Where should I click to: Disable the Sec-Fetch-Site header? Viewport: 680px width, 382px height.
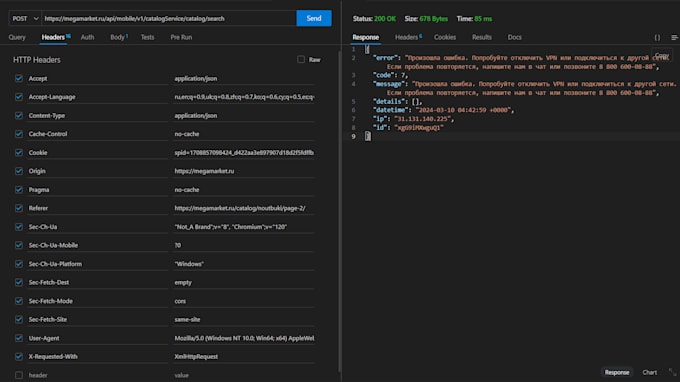[x=19, y=319]
